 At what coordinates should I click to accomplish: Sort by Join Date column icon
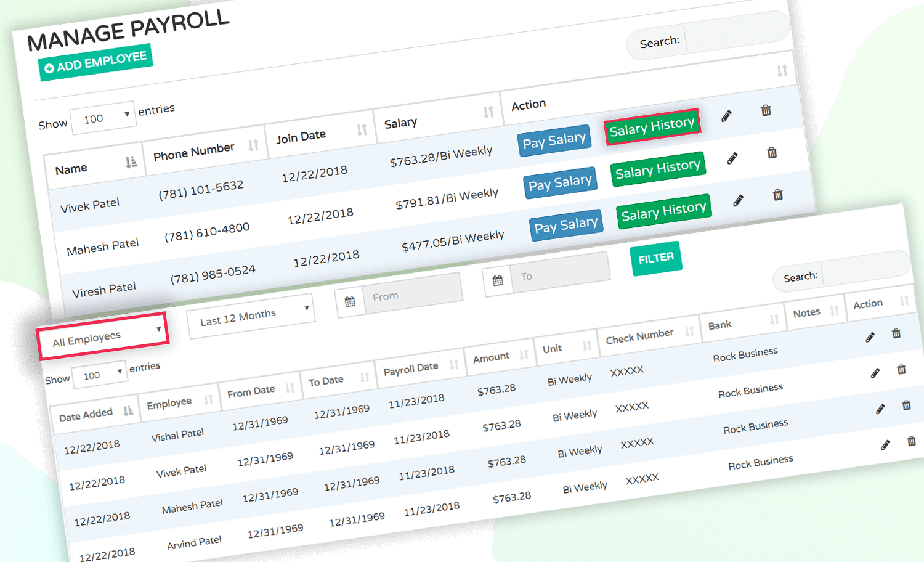pyautogui.click(x=362, y=129)
